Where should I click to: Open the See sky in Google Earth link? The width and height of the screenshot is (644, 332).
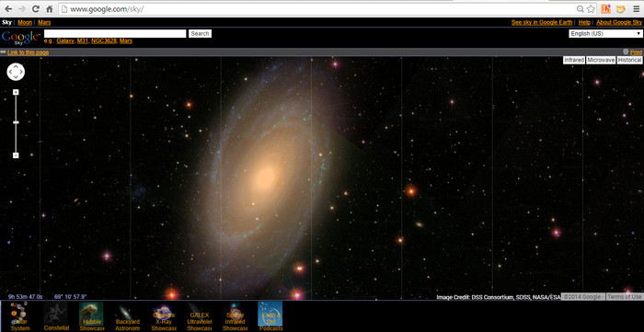[x=542, y=23]
